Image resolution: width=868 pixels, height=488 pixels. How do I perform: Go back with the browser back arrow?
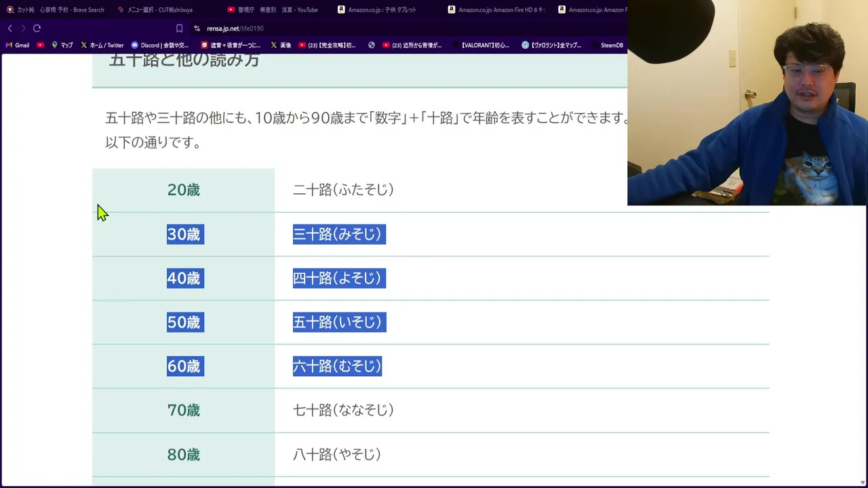[9, 28]
